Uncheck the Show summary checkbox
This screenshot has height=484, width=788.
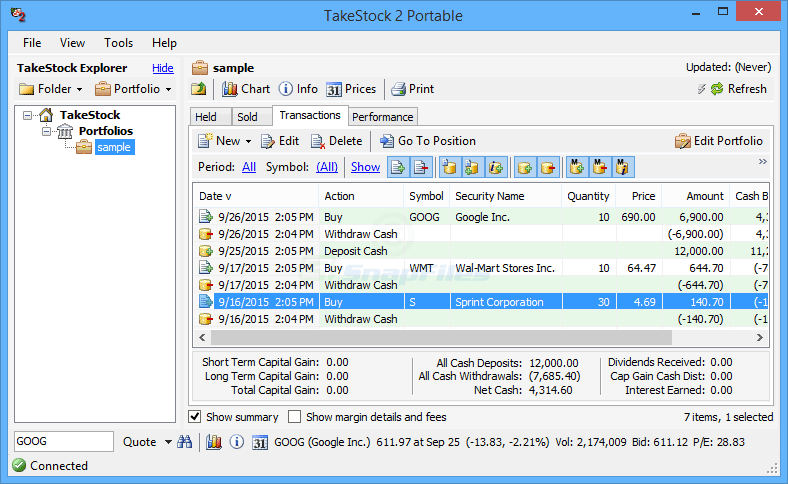point(194,417)
